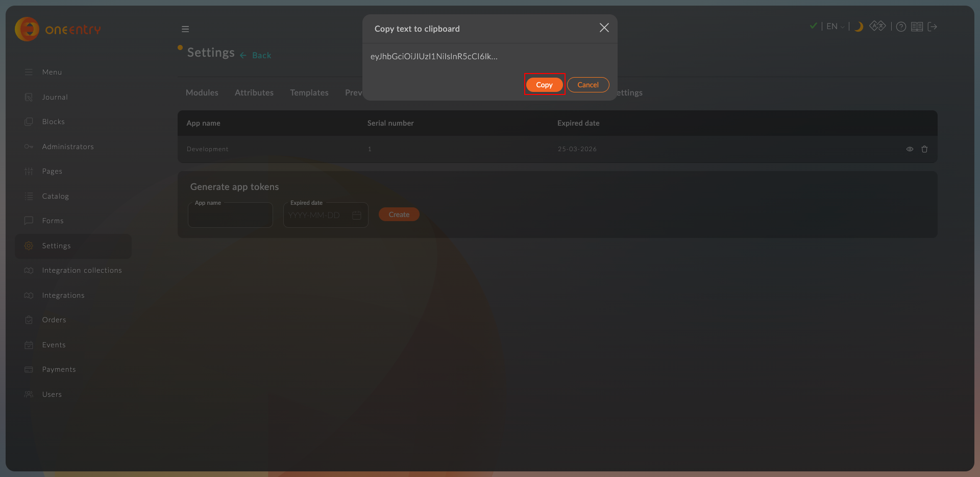View the Development token with eye icon
980x477 pixels.
coord(910,149)
